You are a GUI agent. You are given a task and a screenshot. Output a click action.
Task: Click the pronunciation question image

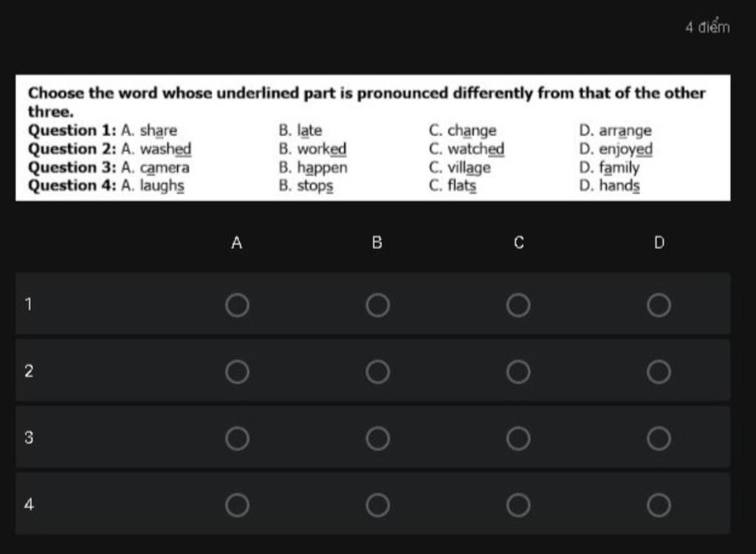373,137
